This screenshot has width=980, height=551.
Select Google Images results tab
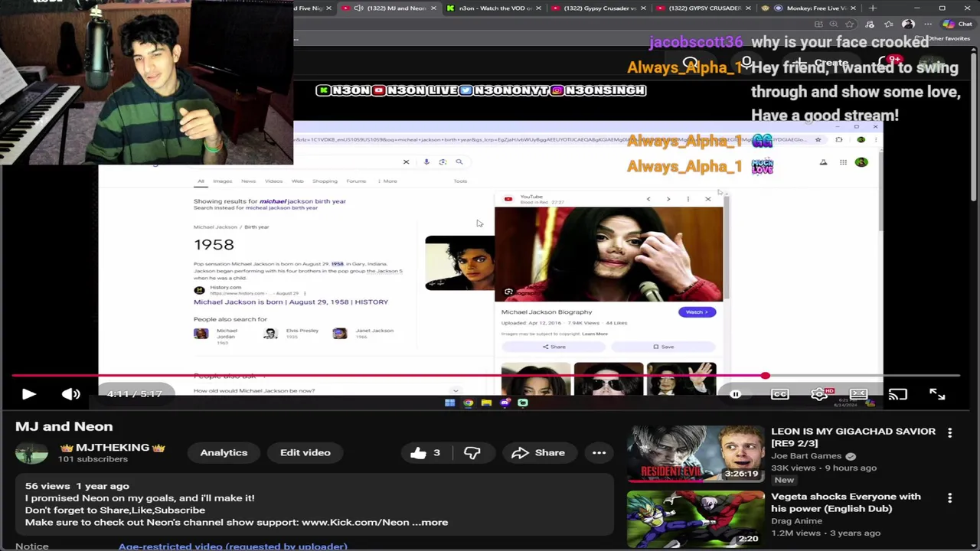tap(222, 181)
